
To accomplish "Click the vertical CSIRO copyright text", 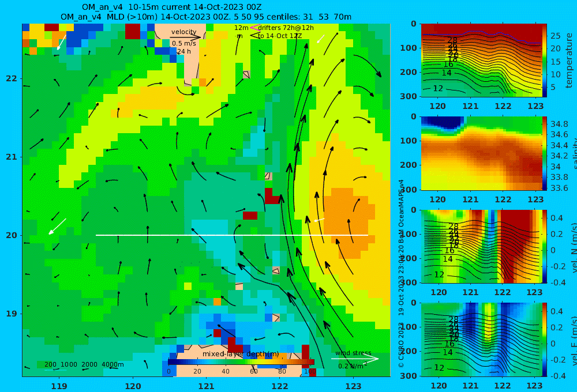I will coord(401,274).
